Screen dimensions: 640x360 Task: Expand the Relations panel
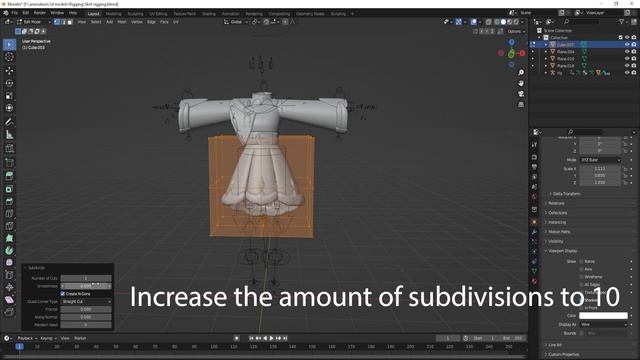coord(556,203)
